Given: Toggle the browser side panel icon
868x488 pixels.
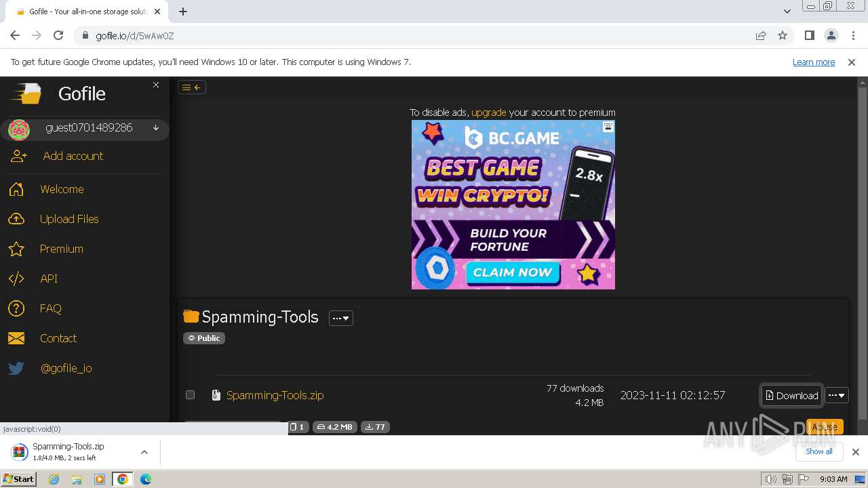Looking at the screenshot, I should point(809,35).
